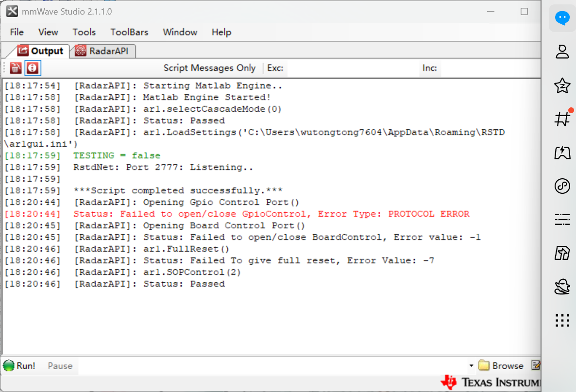The width and height of the screenshot is (576, 392).
Task: Click the Opening Board Control Port() line
Action: 154,225
